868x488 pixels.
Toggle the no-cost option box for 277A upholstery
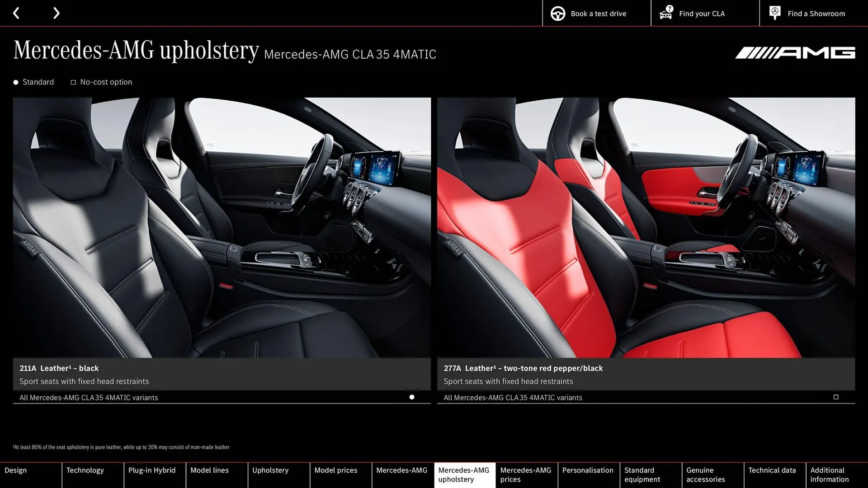pyautogui.click(x=835, y=397)
